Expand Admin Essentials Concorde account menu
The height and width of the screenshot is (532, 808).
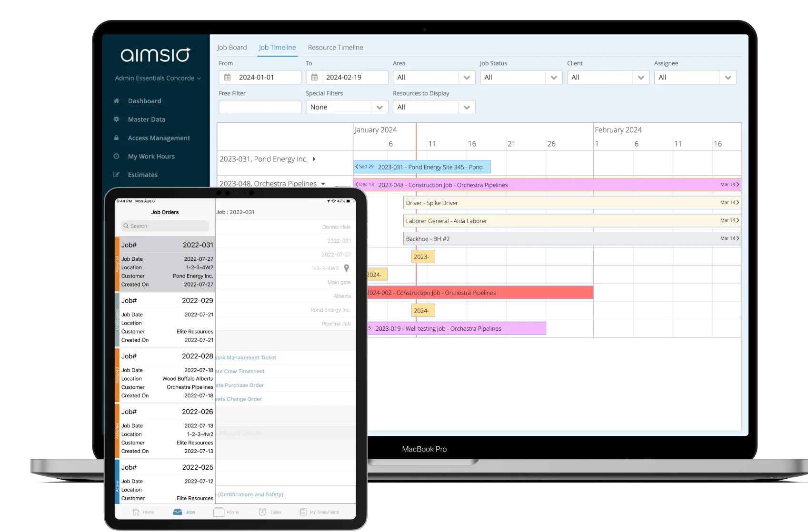point(158,78)
